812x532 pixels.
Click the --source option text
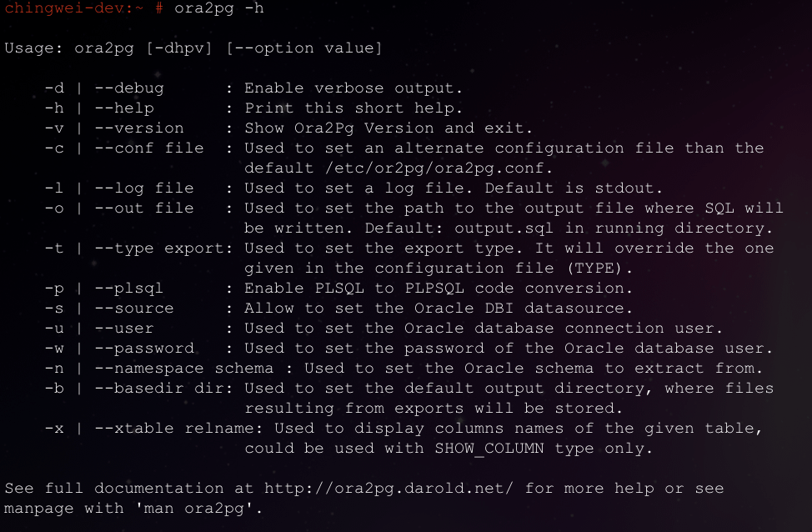134,309
